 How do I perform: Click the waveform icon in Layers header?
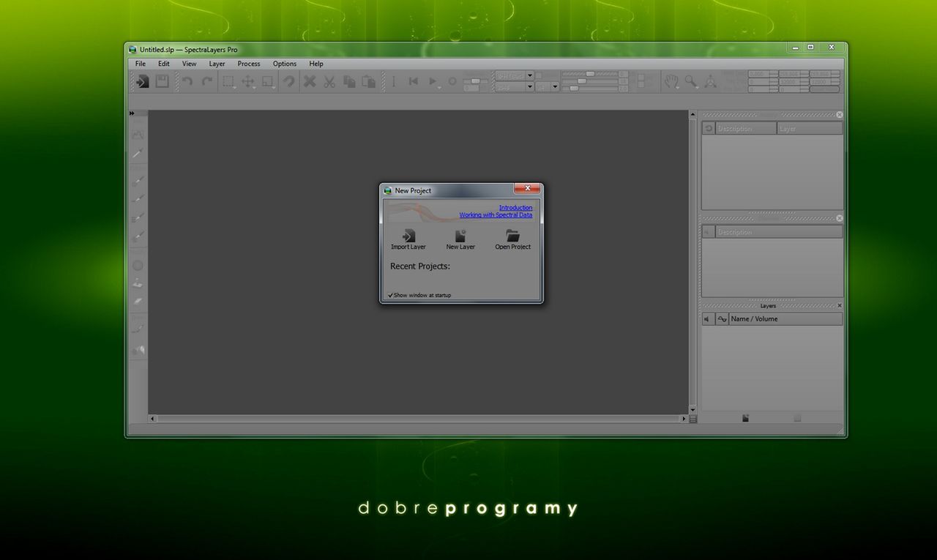point(722,319)
